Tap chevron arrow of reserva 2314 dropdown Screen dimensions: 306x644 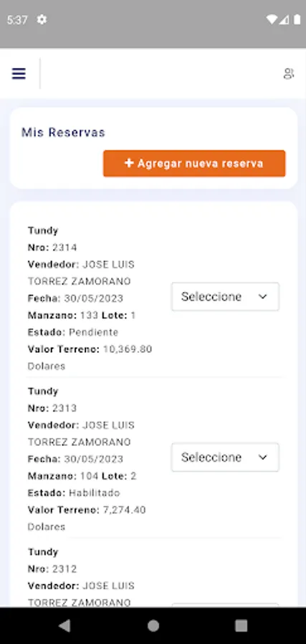click(263, 296)
